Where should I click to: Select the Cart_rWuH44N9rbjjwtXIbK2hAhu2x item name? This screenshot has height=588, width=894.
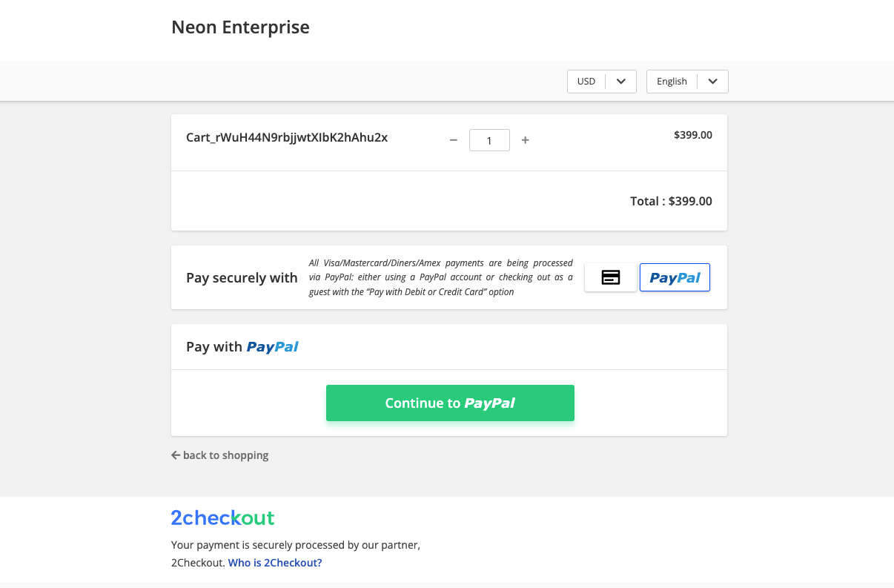(287, 137)
